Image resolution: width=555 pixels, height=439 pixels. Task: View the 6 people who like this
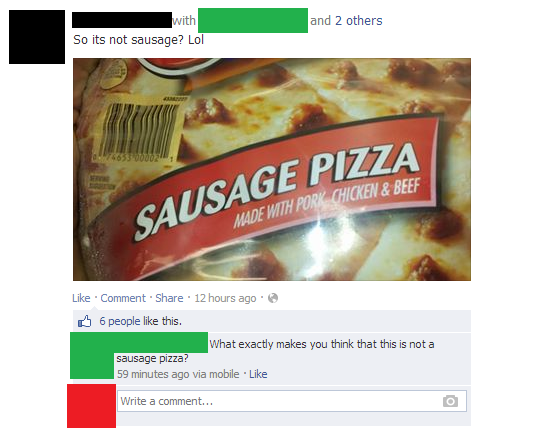tap(141, 321)
